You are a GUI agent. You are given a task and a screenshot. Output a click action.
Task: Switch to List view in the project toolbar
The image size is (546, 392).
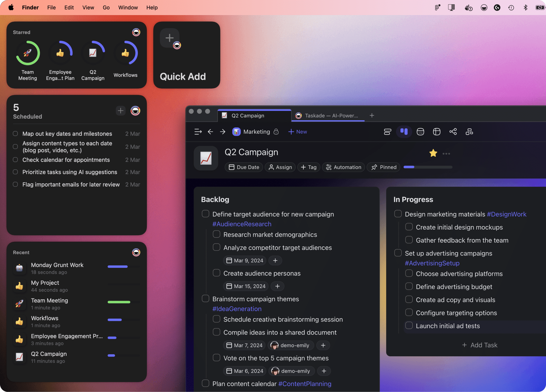[387, 132]
